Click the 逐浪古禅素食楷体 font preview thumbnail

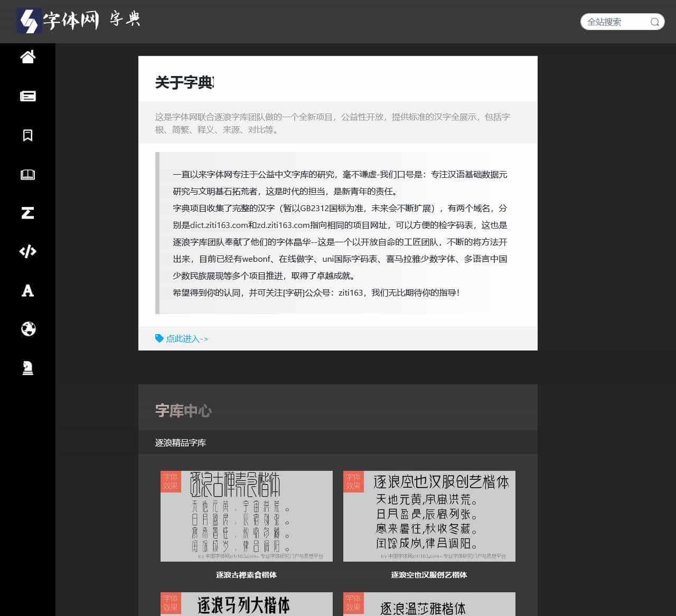pyautogui.click(x=246, y=516)
